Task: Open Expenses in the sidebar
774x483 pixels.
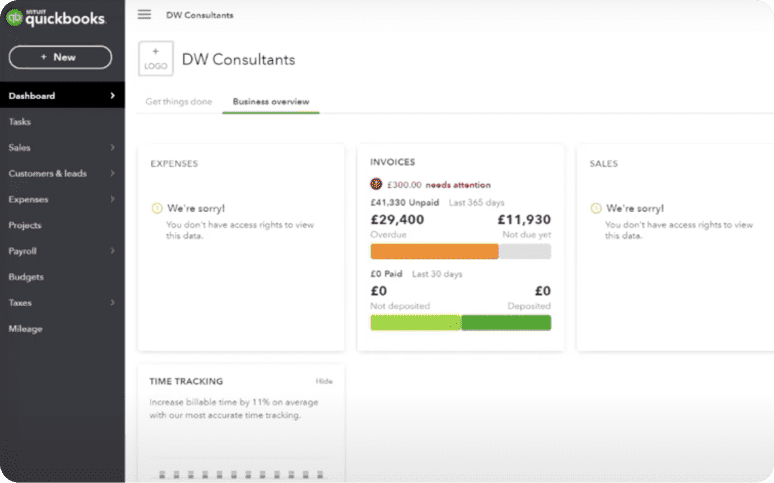Action: point(28,199)
